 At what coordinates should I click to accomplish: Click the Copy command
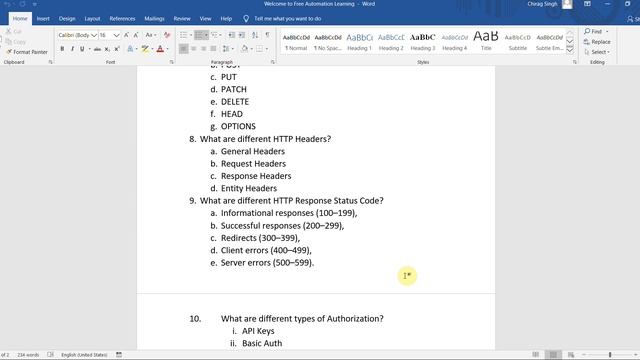(16, 42)
